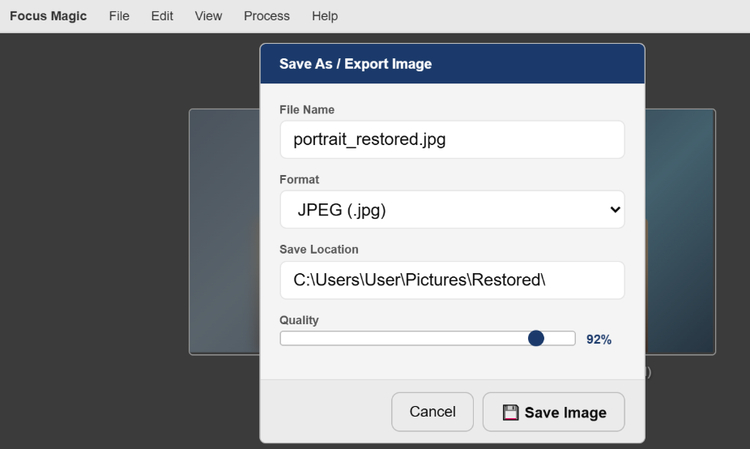Image resolution: width=750 pixels, height=449 pixels.
Task: Click the Format label
Action: [x=299, y=179]
